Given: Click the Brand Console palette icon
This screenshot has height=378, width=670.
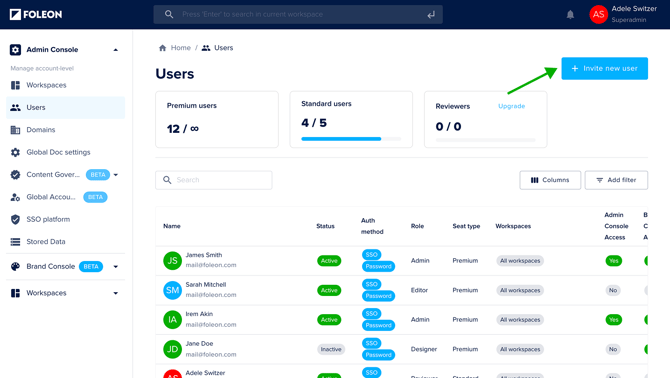Looking at the screenshot, I should coord(15,267).
